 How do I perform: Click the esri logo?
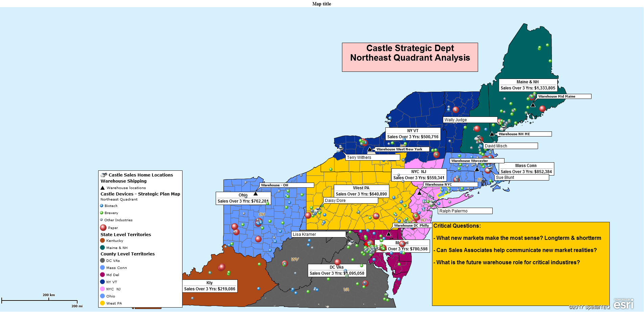(623, 304)
